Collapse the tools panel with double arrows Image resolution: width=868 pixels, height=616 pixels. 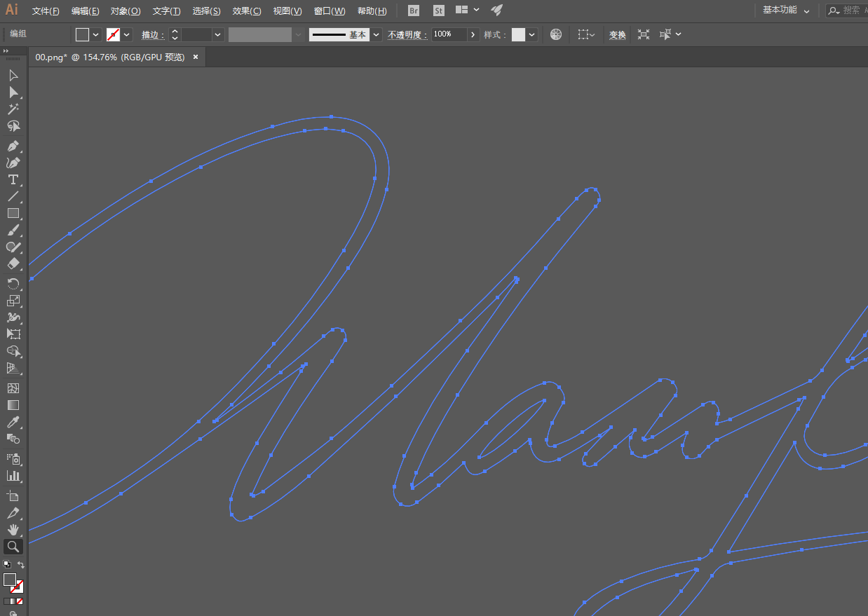(6, 51)
